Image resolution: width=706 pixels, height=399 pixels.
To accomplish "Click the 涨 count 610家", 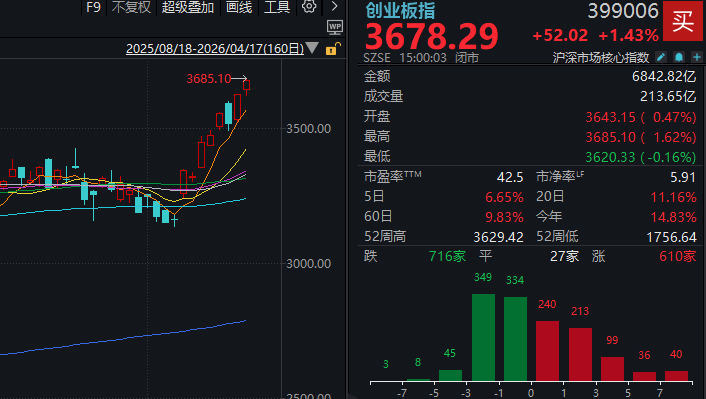I will coord(677,256).
